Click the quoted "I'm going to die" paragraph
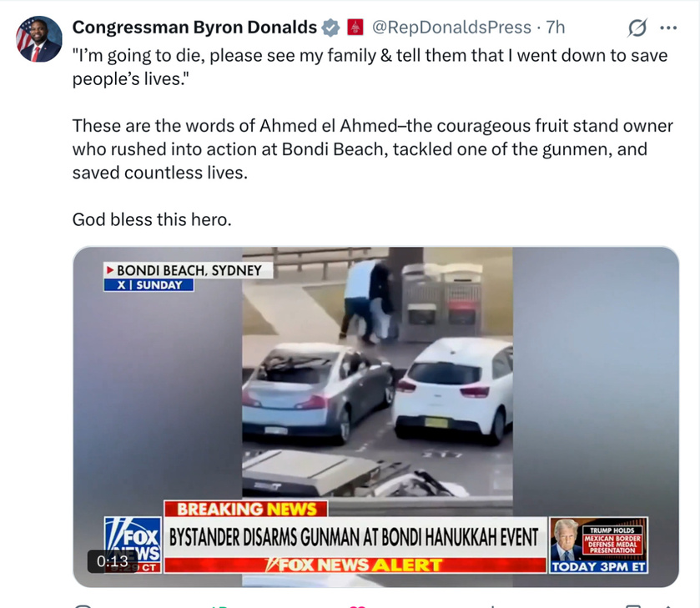This screenshot has height=608, width=700. [x=370, y=67]
